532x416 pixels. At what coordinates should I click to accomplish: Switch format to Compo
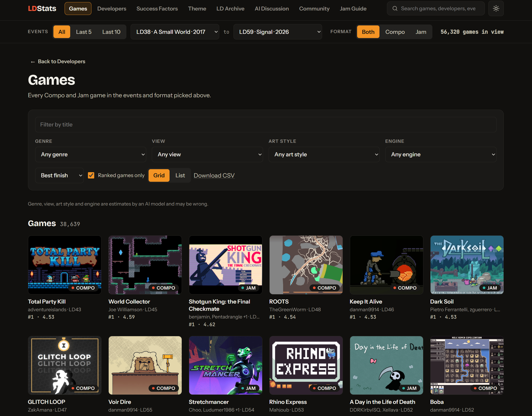395,32
